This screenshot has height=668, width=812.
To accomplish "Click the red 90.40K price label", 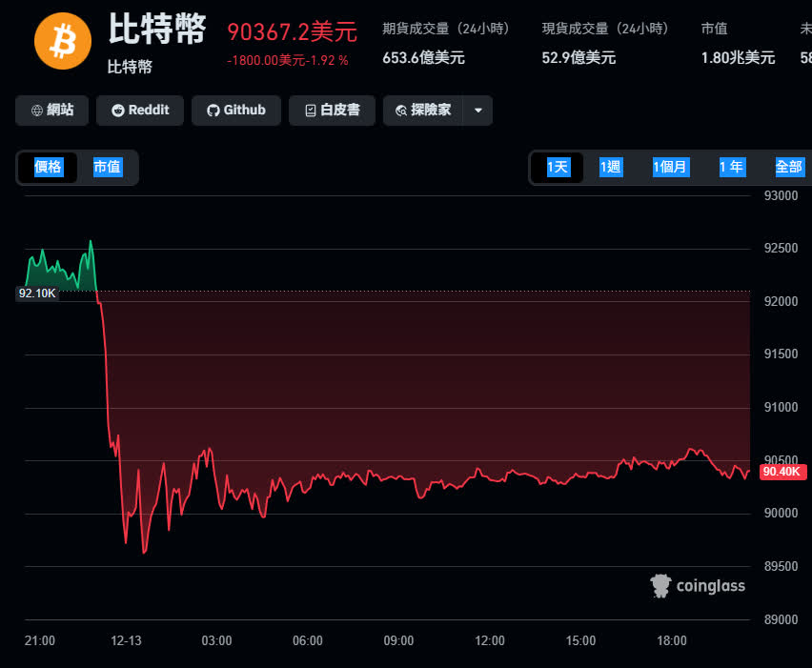I will (781, 472).
